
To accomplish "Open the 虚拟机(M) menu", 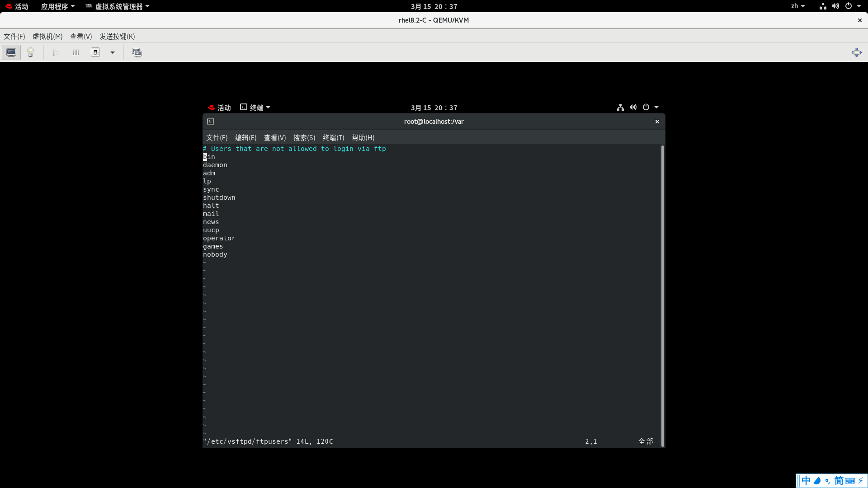I will pos(47,36).
